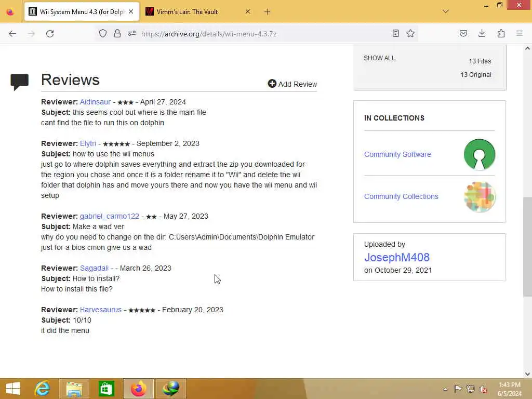Expand the list all tabs chevron
This screenshot has height=399, width=532.
[x=446, y=11]
